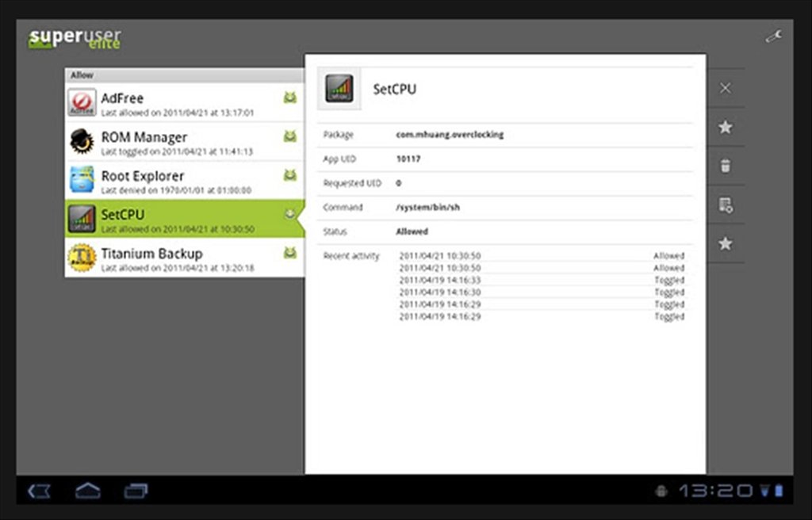Click the "Command" field label
Screen dimensions: 812x520
pyautogui.click(x=343, y=207)
